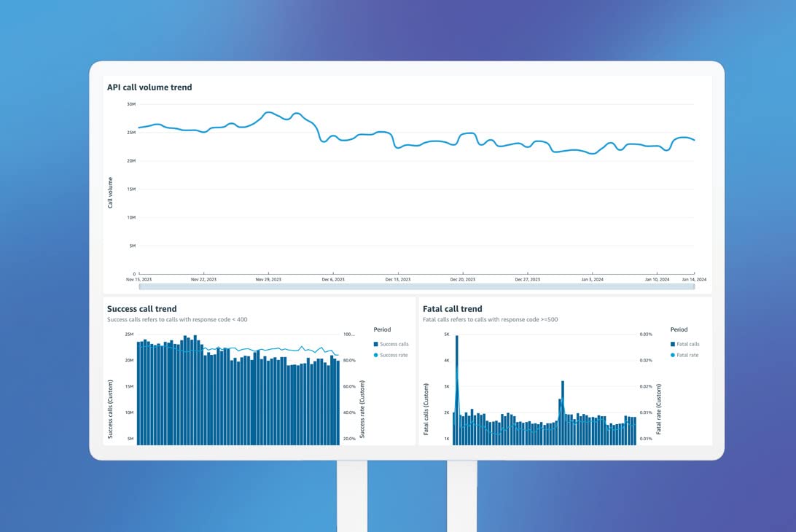Toggle the Fatal rate line visibility
Image resolution: width=796 pixels, height=532 pixels.
[684, 355]
